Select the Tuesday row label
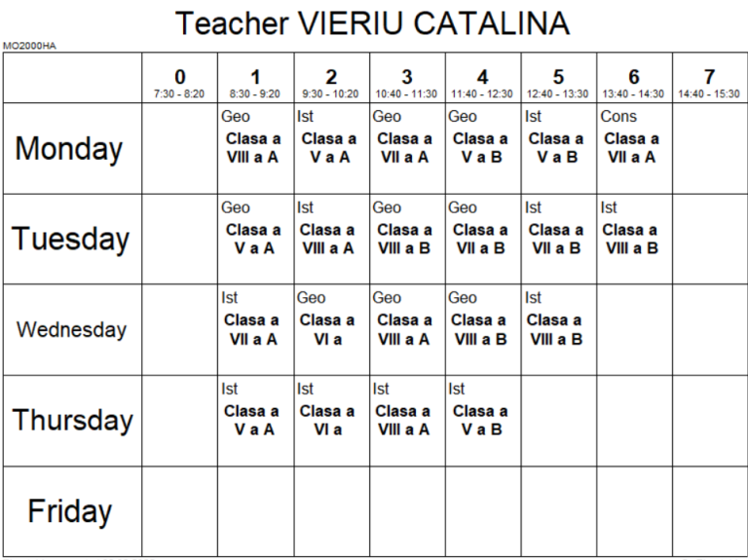 tap(71, 239)
